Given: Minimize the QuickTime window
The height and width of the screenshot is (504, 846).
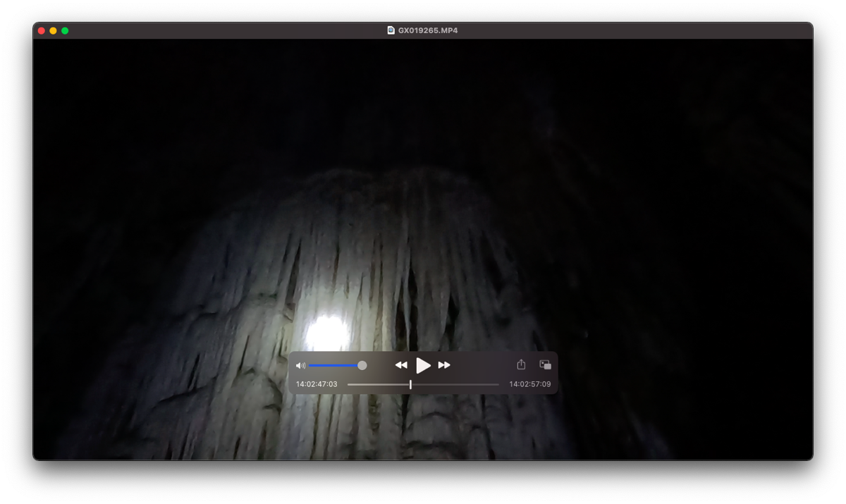Looking at the screenshot, I should [53, 31].
